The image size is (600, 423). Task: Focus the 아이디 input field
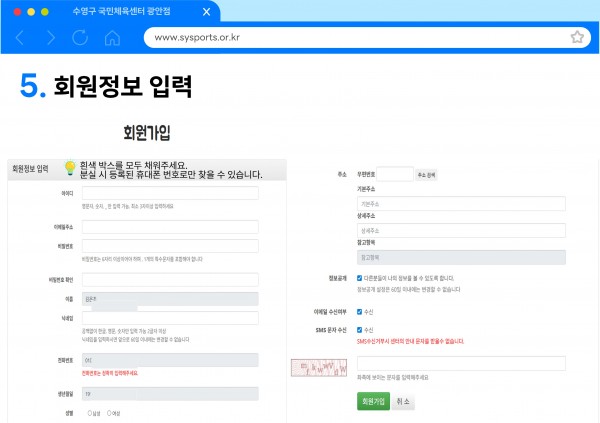pos(170,193)
